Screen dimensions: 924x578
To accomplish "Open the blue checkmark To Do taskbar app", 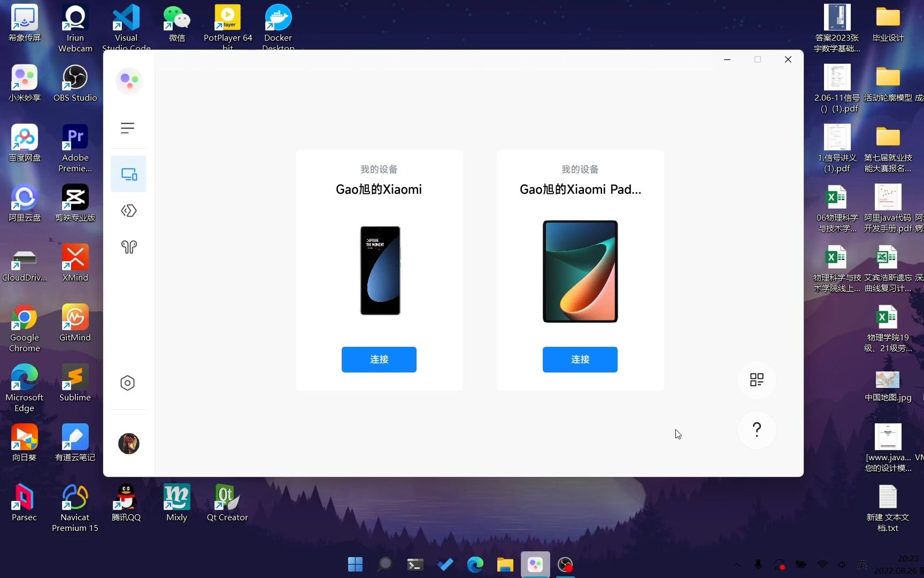I will 445,564.
